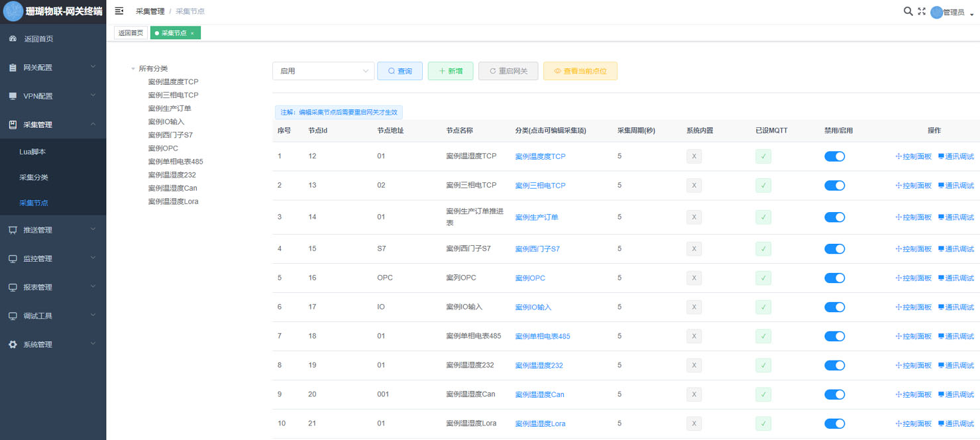Viewport: 980px width, 440px height.
Task: Switch to the 返回首页 tab
Action: 131,33
